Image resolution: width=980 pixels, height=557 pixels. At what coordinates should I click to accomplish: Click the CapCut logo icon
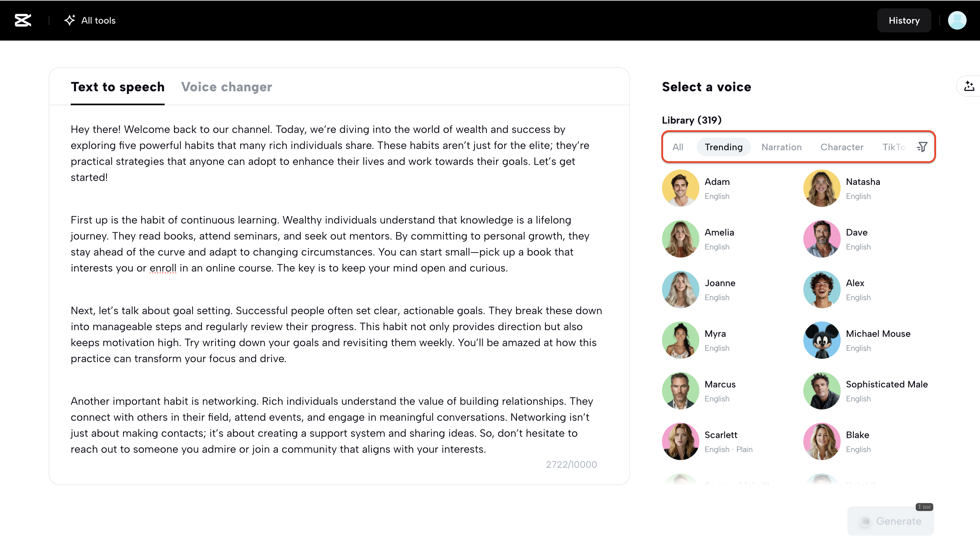[23, 20]
